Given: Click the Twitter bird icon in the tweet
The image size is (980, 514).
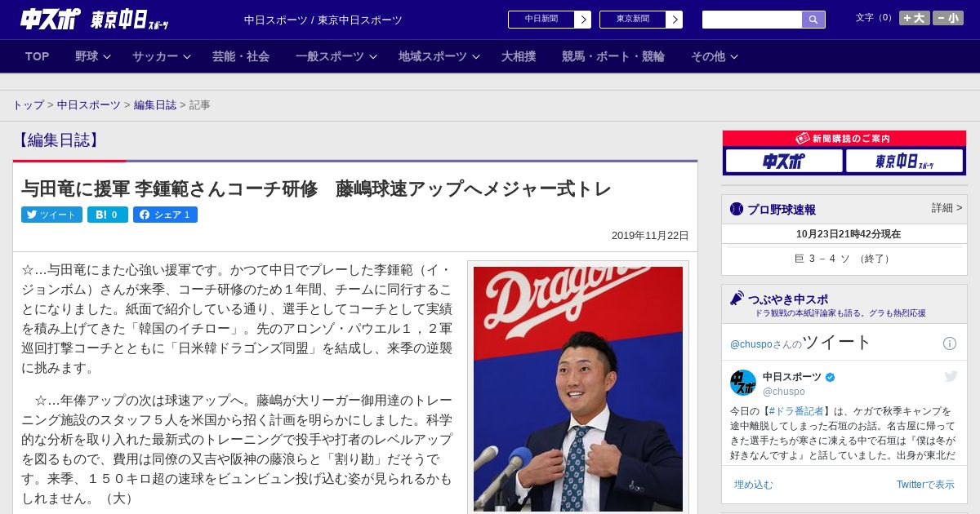Looking at the screenshot, I should click(x=951, y=376).
